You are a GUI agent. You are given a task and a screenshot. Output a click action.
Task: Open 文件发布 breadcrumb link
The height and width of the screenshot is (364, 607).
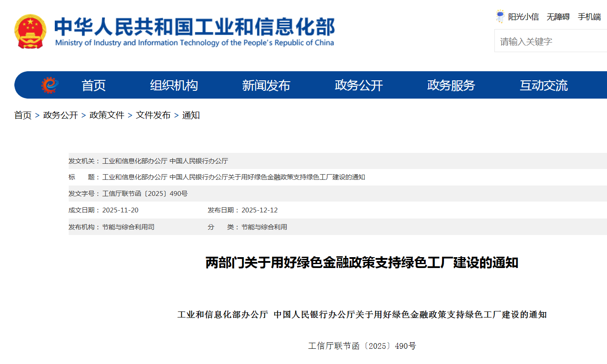(153, 115)
